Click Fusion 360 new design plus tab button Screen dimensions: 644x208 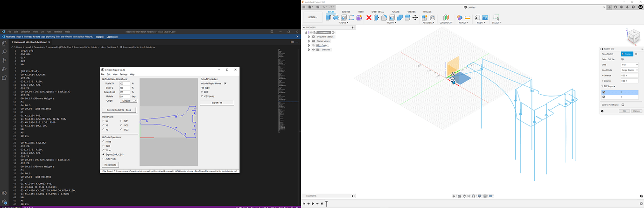(609, 7)
